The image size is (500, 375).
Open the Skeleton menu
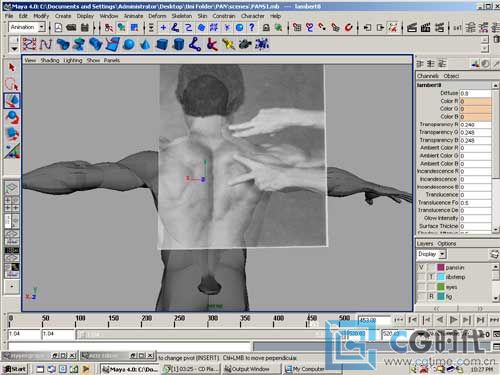[x=182, y=16]
